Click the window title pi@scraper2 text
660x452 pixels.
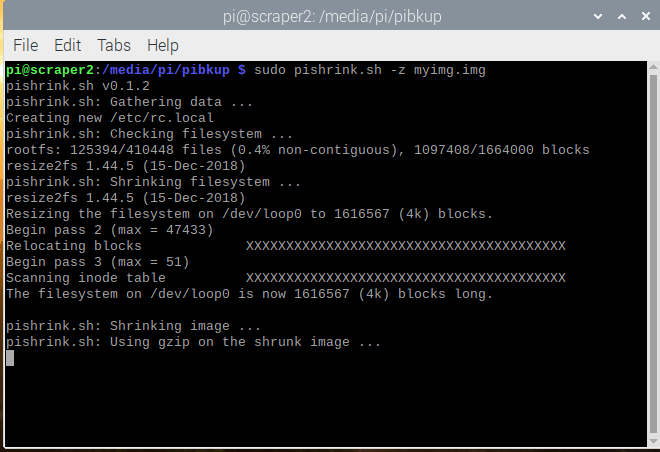[x=332, y=16]
